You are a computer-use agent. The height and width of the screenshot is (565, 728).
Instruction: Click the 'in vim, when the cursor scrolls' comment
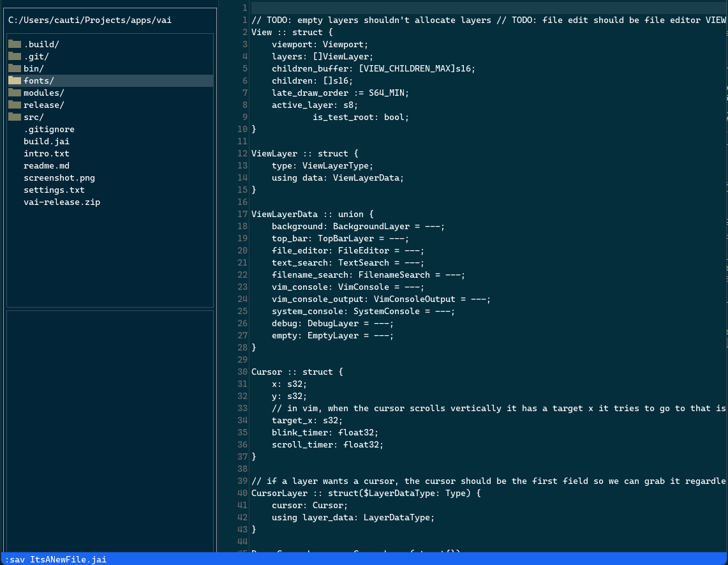click(x=499, y=408)
